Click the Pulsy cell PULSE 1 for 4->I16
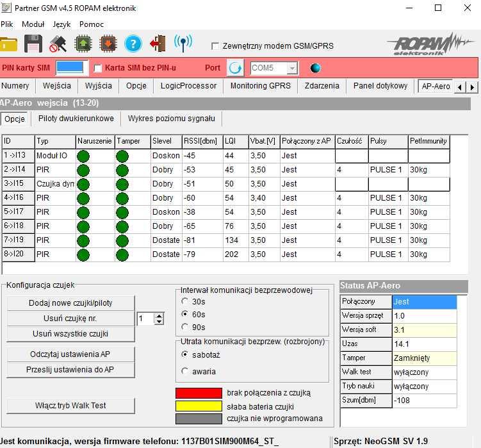This screenshot has height=448, width=481. click(x=388, y=198)
